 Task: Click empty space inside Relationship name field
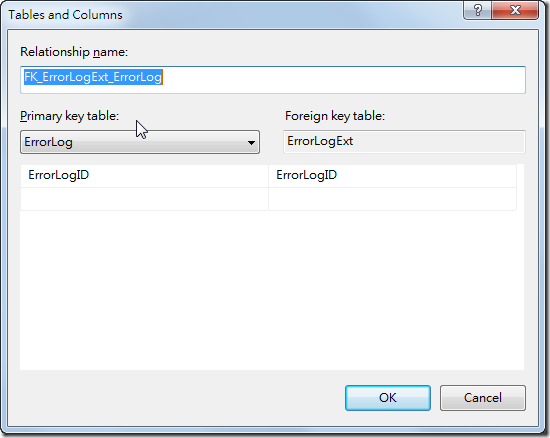click(344, 80)
